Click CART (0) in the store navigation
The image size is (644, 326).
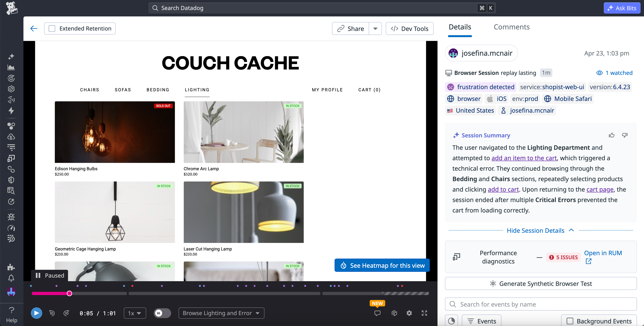click(369, 90)
